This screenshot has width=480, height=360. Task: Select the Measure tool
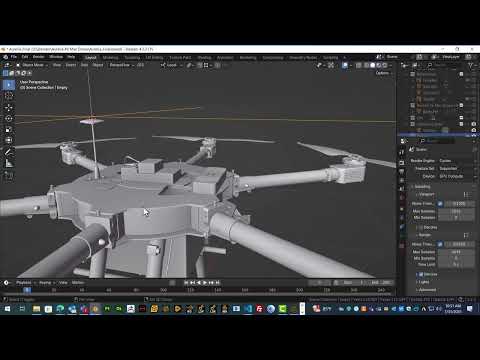(9, 163)
